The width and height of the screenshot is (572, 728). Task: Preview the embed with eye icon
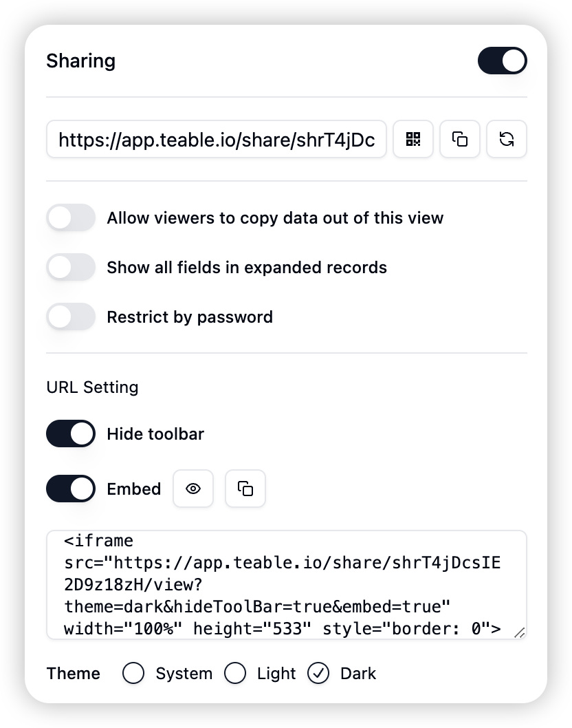(x=193, y=489)
